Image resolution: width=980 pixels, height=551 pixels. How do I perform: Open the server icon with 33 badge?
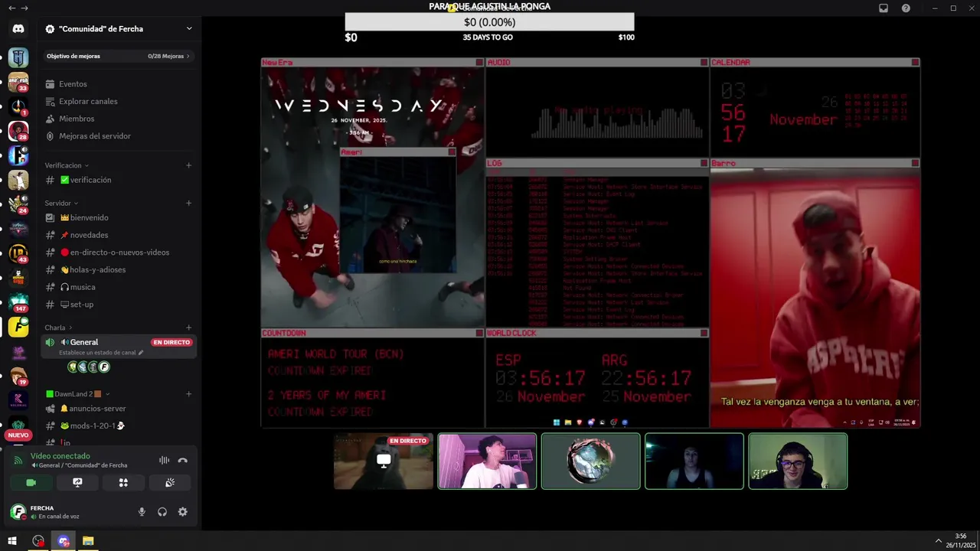coord(18,82)
